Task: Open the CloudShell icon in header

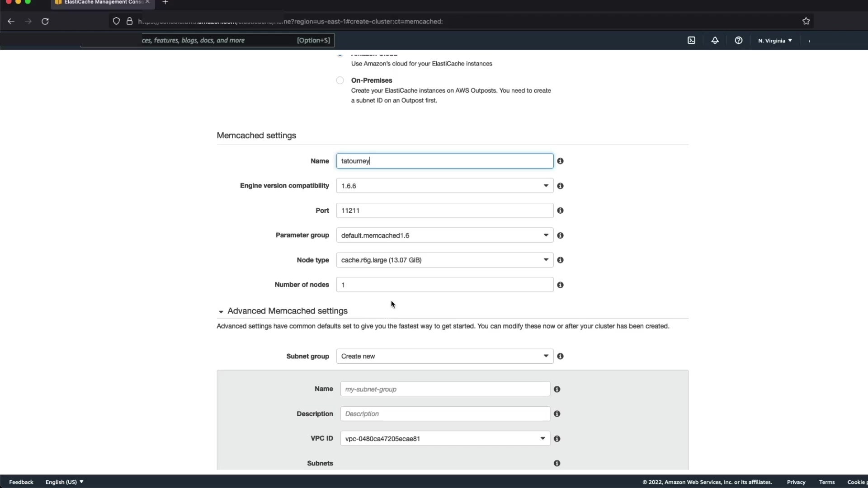Action: click(691, 40)
